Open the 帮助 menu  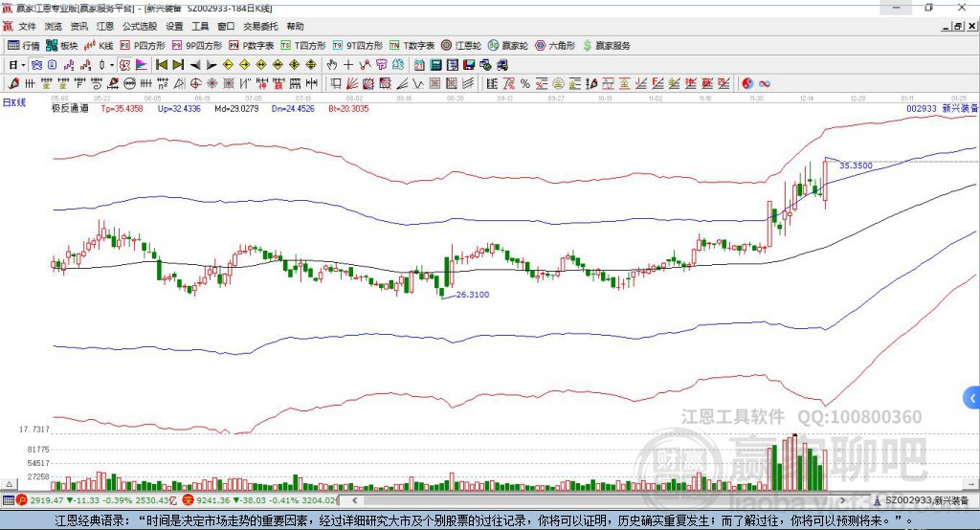(295, 26)
